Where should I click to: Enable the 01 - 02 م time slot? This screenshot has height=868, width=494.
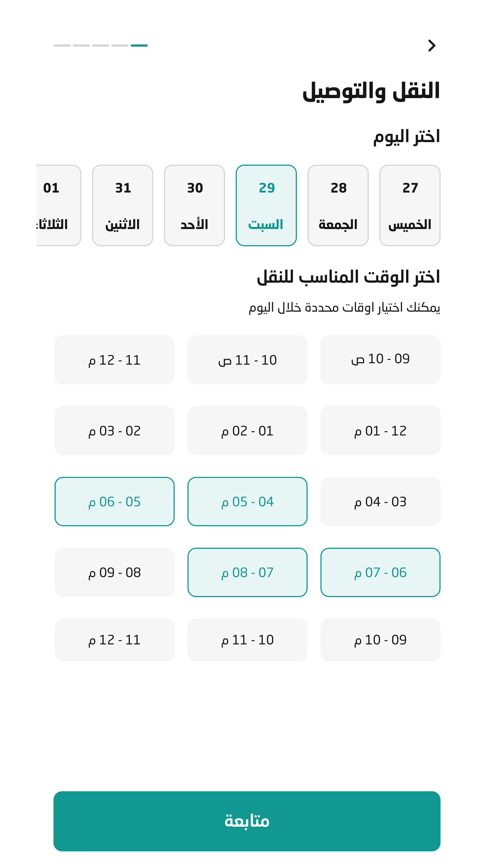pos(247,431)
